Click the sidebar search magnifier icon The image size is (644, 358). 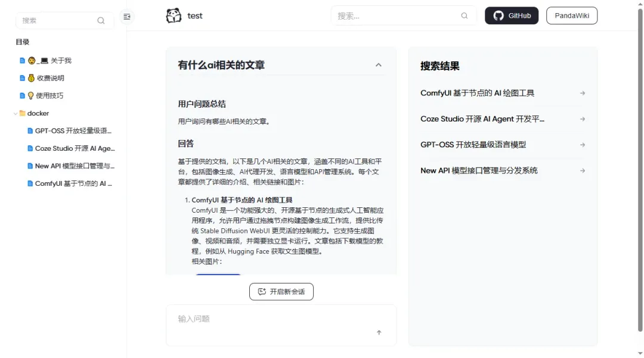101,20
